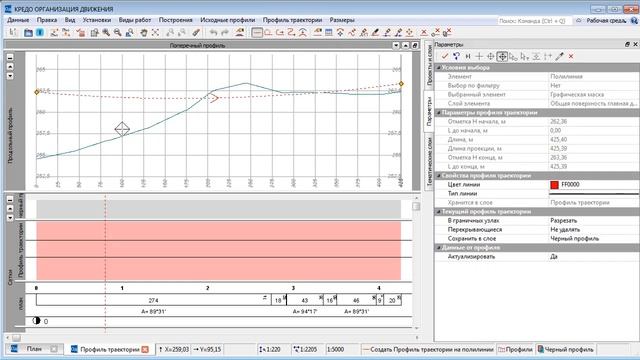The height and width of the screenshot is (360, 640).
Task: Click the up arrow button beside the profile graph
Action: [10, 67]
